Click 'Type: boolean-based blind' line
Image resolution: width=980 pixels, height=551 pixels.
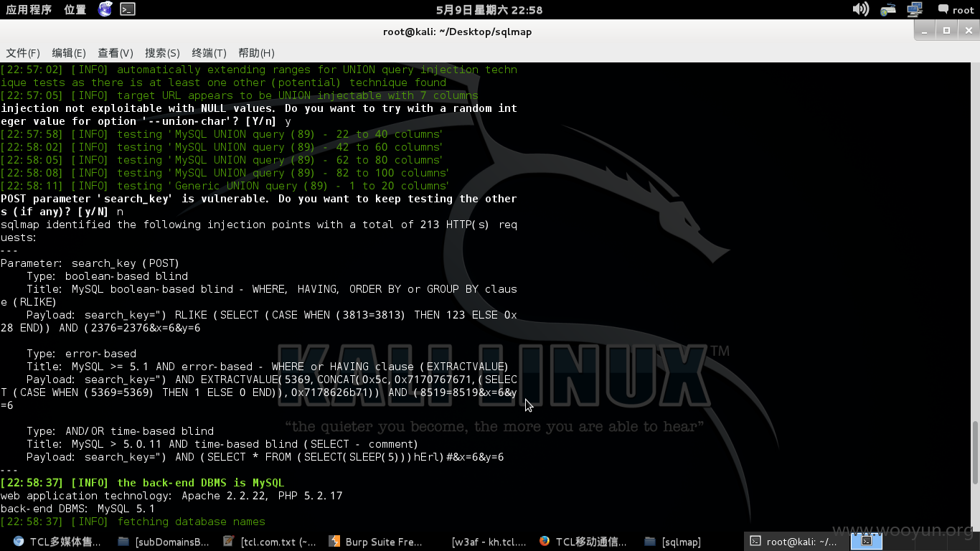[108, 276]
